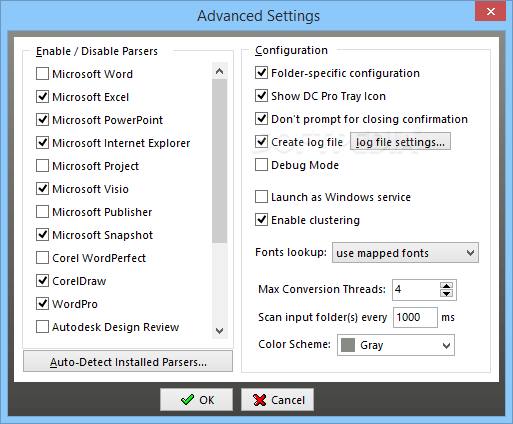This screenshot has height=424, width=513.
Task: Turn off Folder-specific configuration
Action: click(261, 73)
